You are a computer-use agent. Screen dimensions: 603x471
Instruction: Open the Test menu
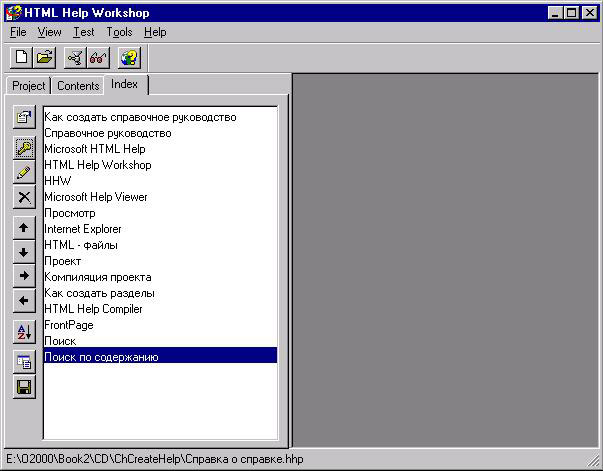click(83, 32)
